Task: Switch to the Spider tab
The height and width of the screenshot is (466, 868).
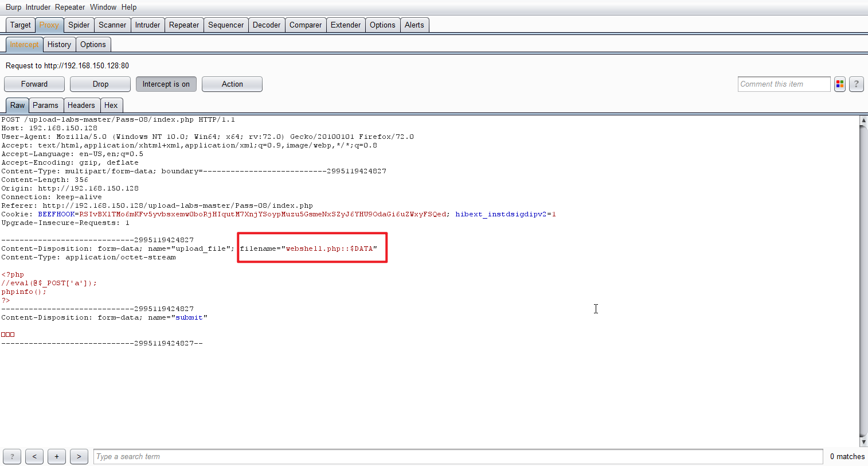Action: coord(79,25)
